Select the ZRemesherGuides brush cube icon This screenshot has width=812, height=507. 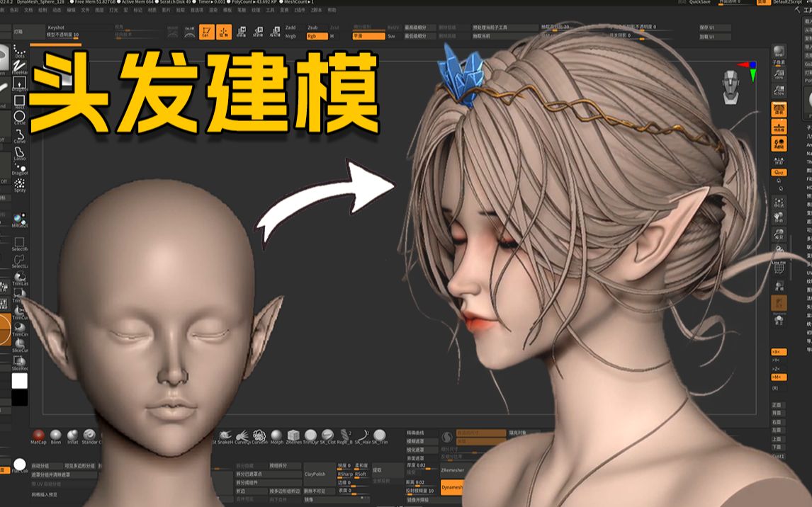coord(293,435)
